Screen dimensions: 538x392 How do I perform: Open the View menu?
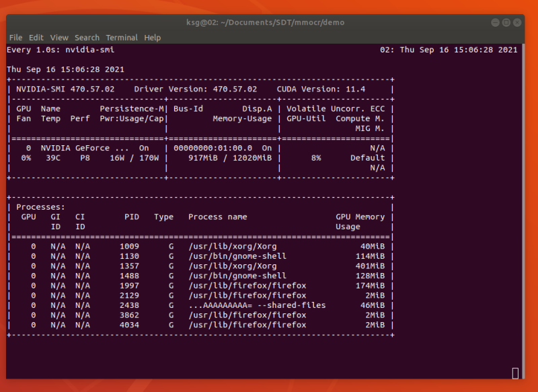[x=59, y=37]
